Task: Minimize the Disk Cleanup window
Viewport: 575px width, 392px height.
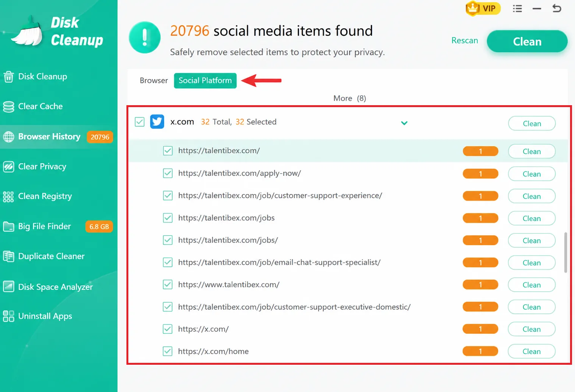Action: [537, 8]
